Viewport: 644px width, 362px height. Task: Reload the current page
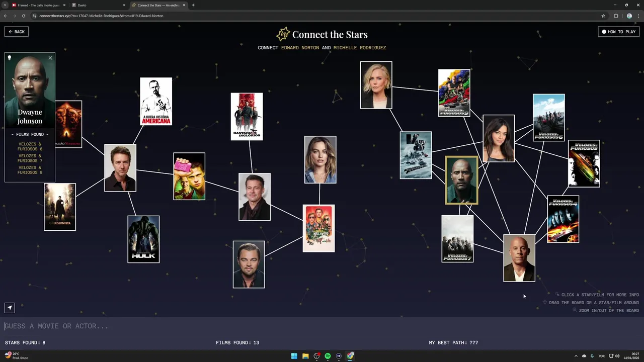[24, 16]
